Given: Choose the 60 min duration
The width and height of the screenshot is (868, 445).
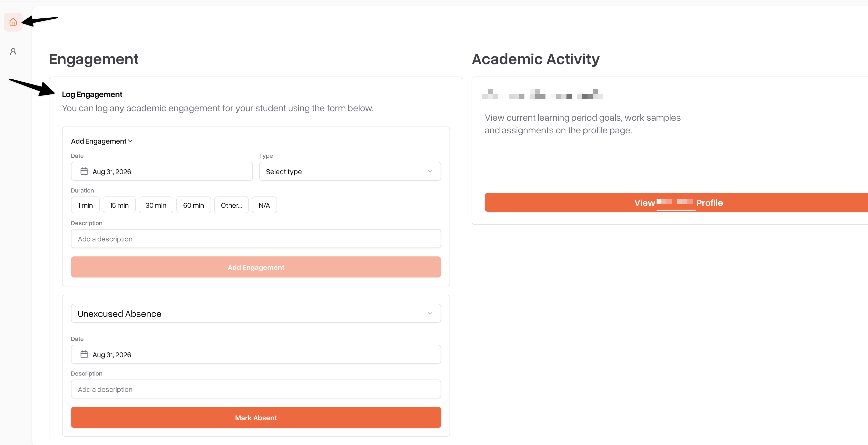Looking at the screenshot, I should [193, 205].
